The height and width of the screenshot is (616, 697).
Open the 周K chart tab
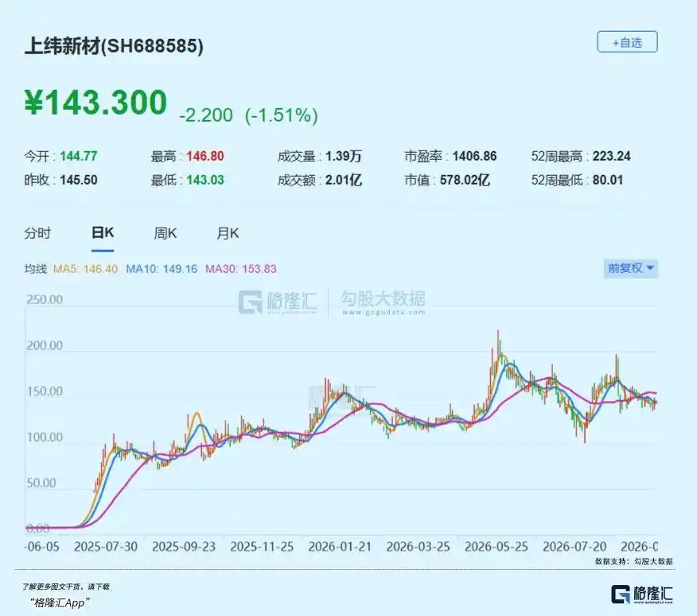165,233
